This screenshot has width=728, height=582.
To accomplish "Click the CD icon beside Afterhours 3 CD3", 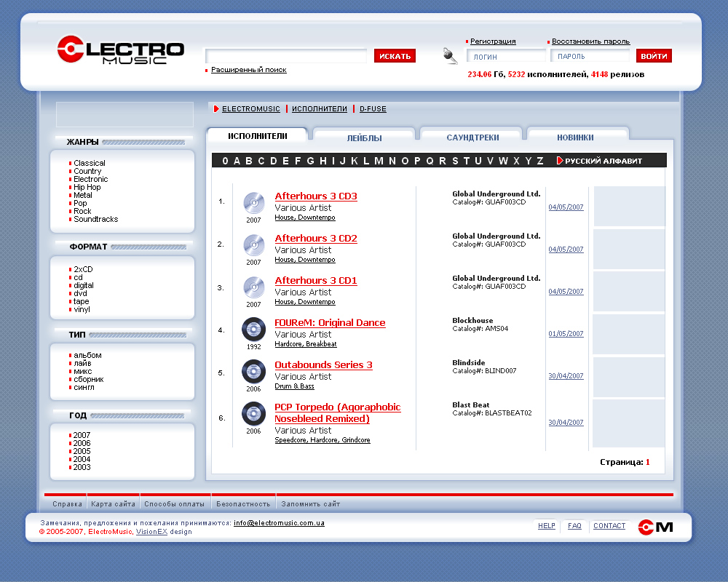I will (x=253, y=202).
